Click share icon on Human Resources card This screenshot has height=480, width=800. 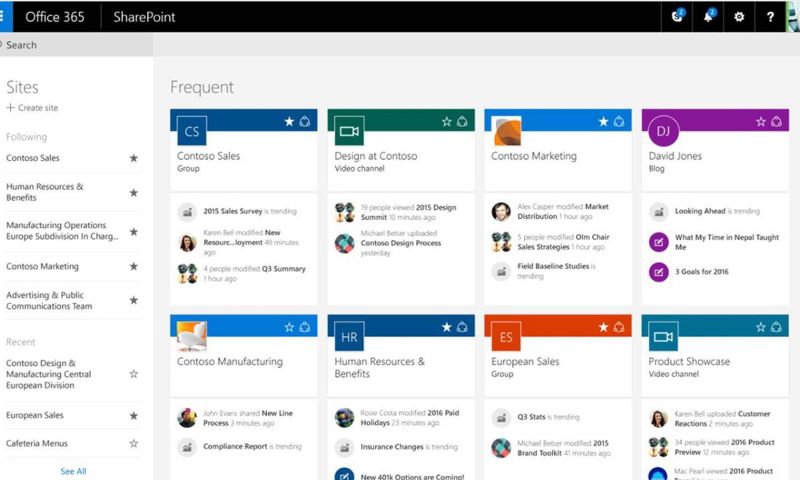pyautogui.click(x=462, y=327)
